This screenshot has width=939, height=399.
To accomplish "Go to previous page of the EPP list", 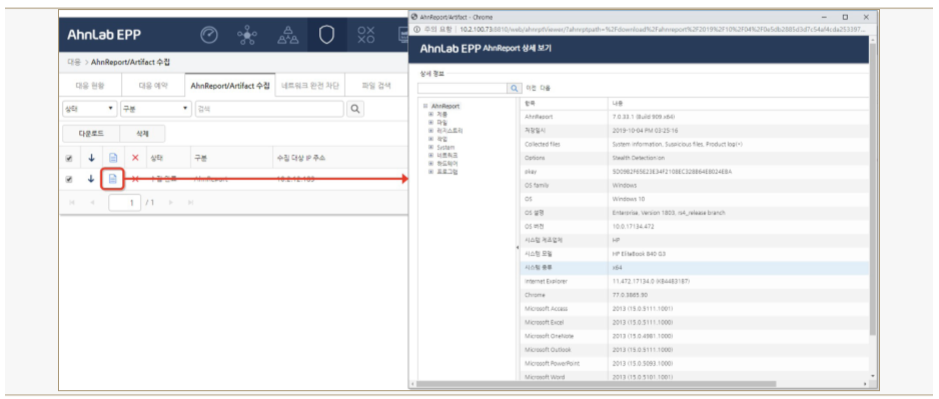I will coord(92,202).
